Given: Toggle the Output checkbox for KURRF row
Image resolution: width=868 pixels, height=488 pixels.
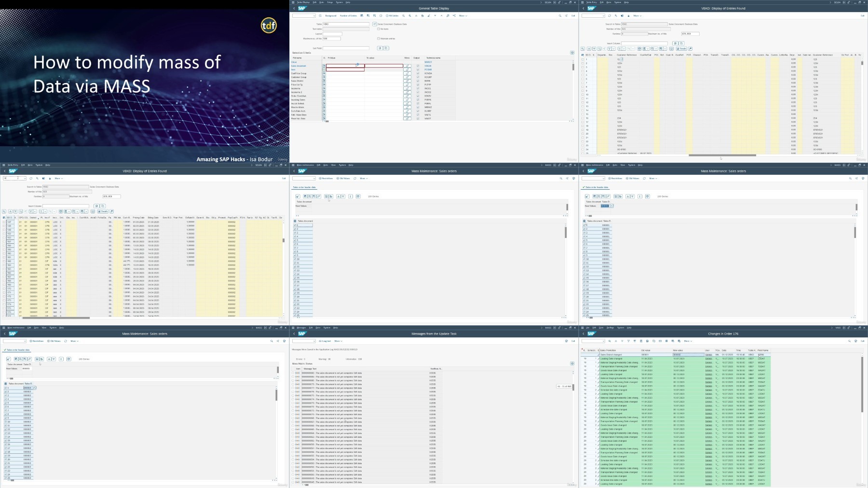Looking at the screenshot, I should coord(418,111).
